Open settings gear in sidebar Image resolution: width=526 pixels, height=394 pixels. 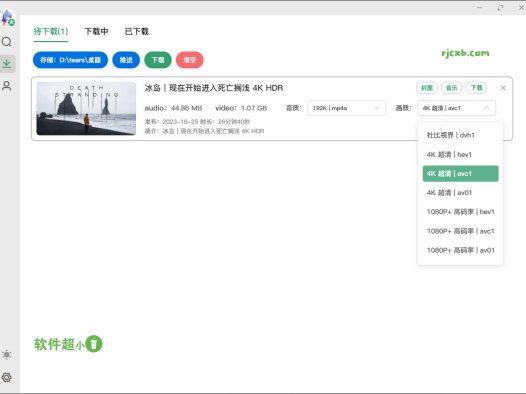7,377
